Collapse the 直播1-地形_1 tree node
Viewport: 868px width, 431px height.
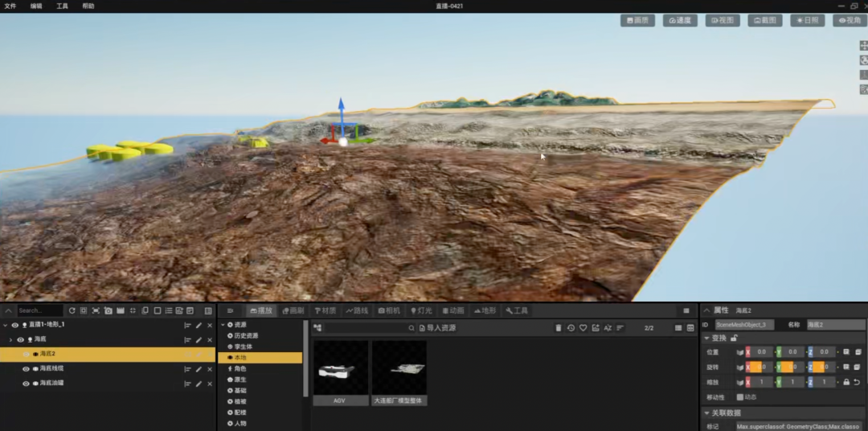click(5, 325)
